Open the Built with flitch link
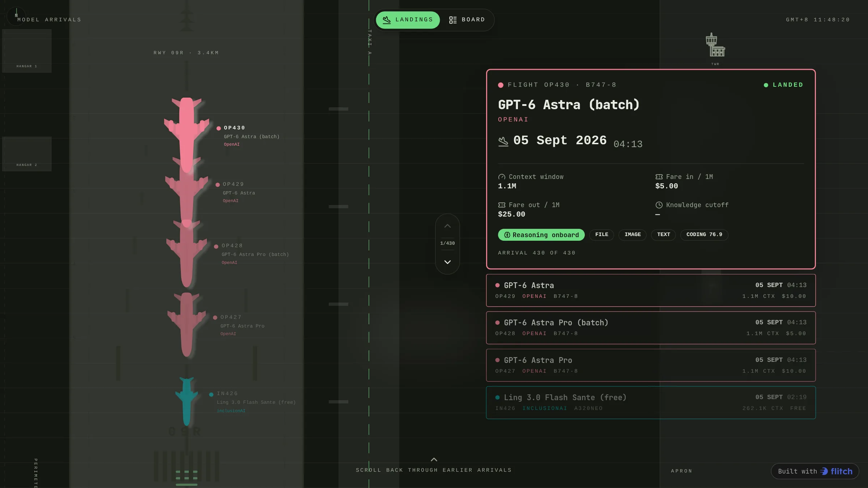Screen dimensions: 868x488 coord(815,471)
